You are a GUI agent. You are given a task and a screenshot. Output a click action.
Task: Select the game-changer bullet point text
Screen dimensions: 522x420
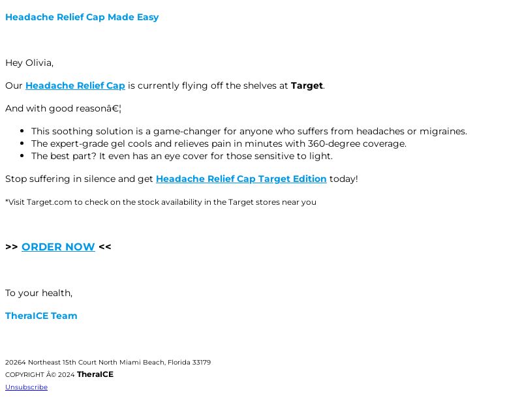point(249,131)
